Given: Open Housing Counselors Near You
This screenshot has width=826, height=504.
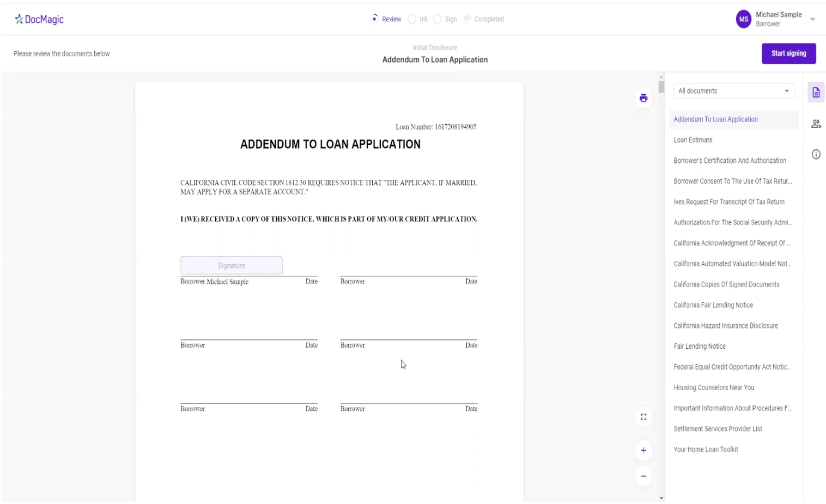Looking at the screenshot, I should (734, 388).
